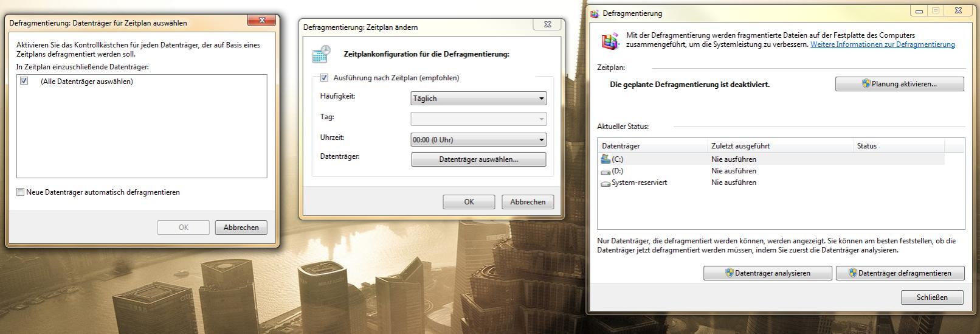Toggle 'Ausführung nach Zeitplan (empfohlen)' checkbox

[324, 78]
